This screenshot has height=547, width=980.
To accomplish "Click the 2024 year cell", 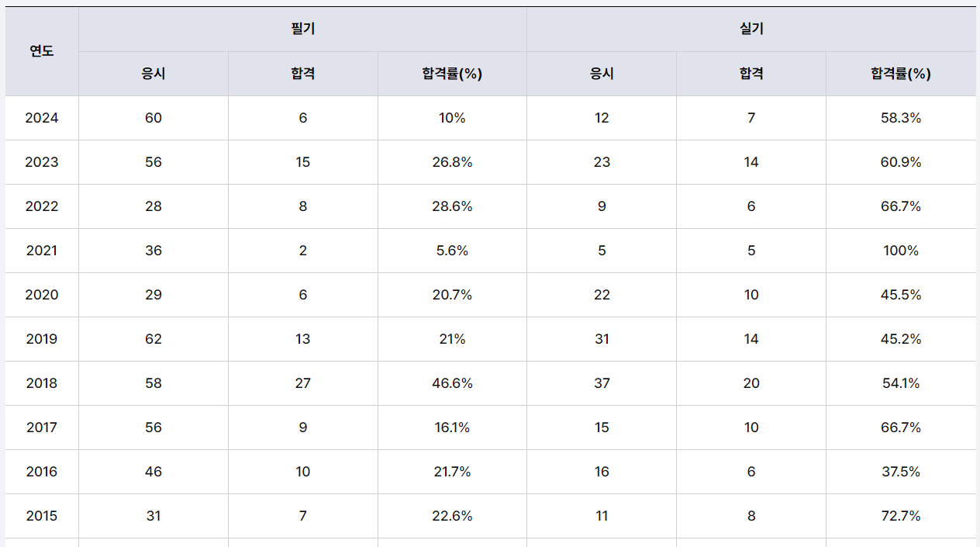I will 42,118.
